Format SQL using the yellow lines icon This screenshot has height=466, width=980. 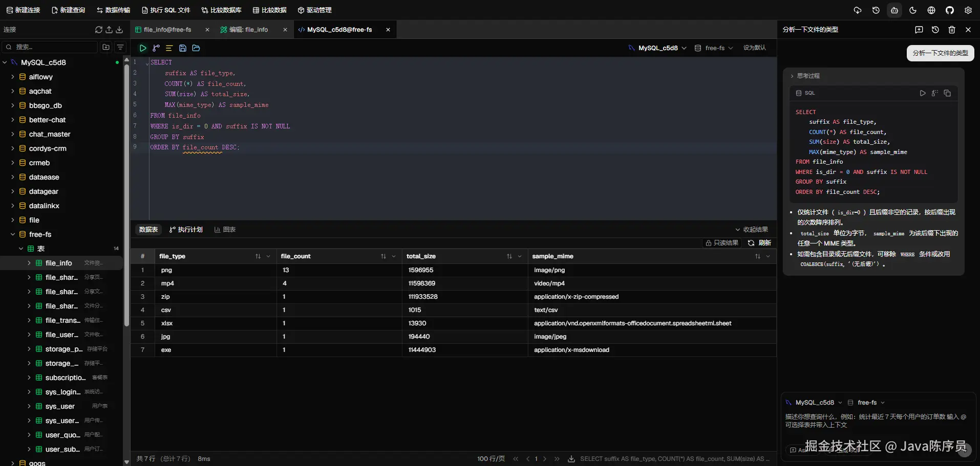tap(169, 48)
